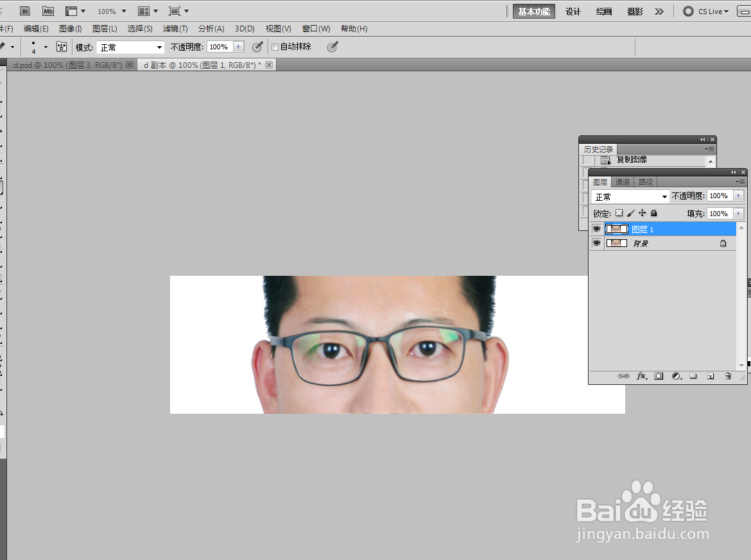This screenshot has width=751, height=560.
Task: Click the link layers icon in the Layers panel
Action: (x=623, y=376)
